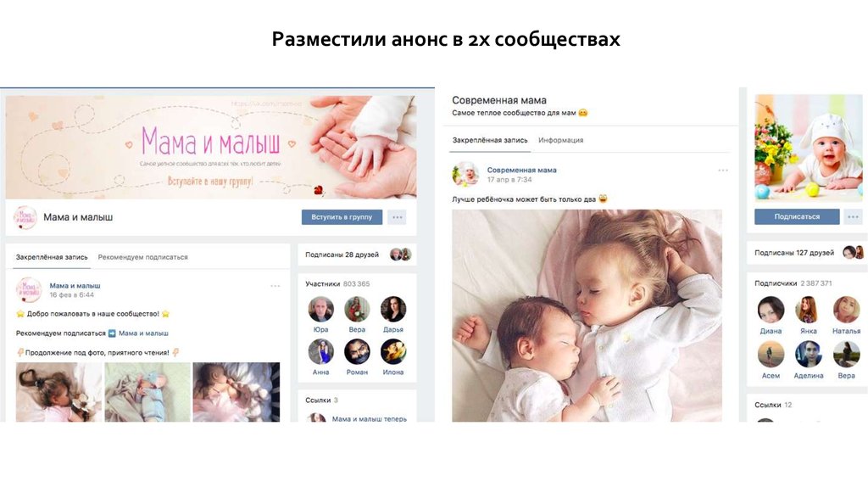868x487 pixels.
Task: Expand the Мама и малыш pinned post options
Action: 275,286
